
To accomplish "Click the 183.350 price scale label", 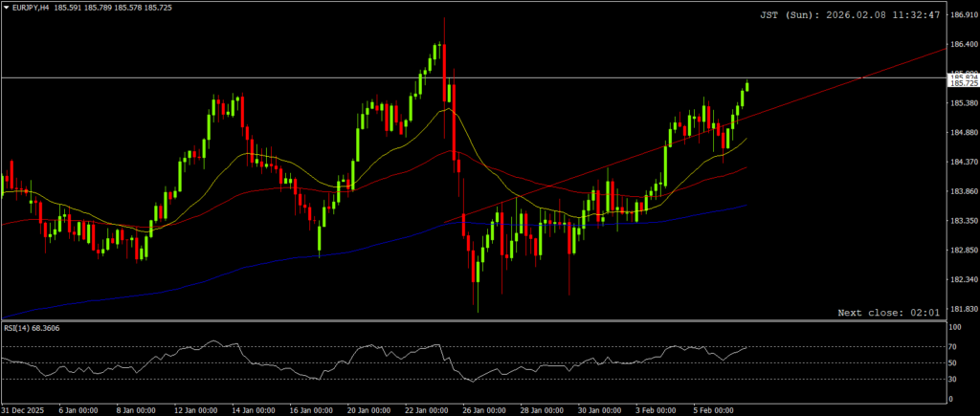I will pyautogui.click(x=962, y=221).
